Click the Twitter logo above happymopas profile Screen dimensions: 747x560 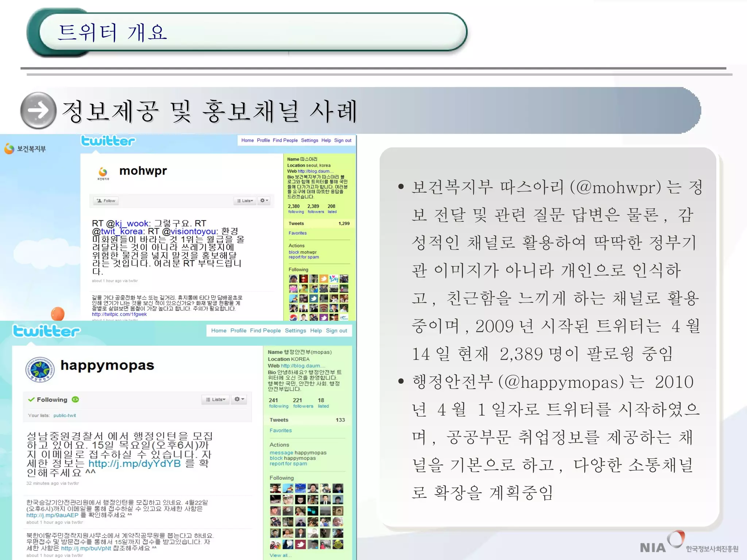[x=46, y=331]
